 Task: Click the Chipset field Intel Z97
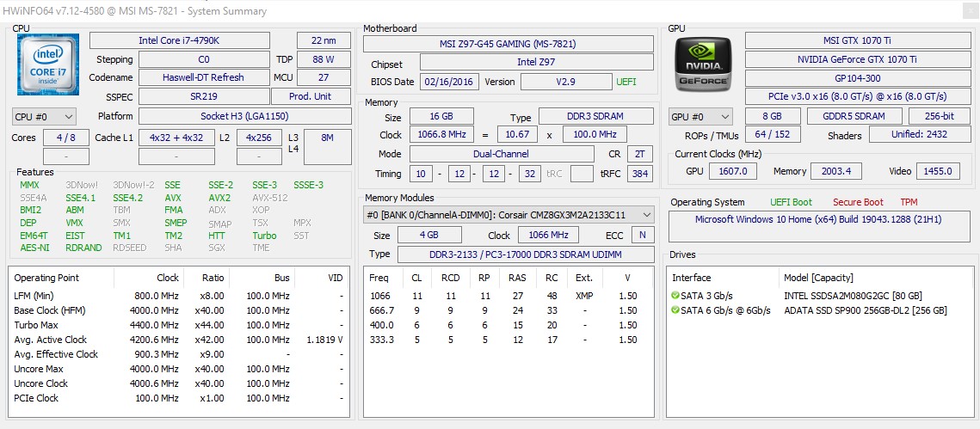(536, 63)
